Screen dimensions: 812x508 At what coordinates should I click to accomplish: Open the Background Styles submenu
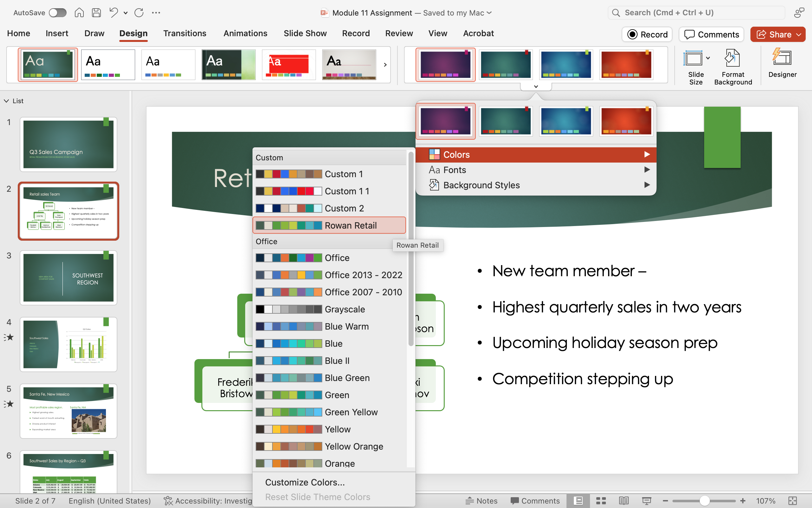536,185
